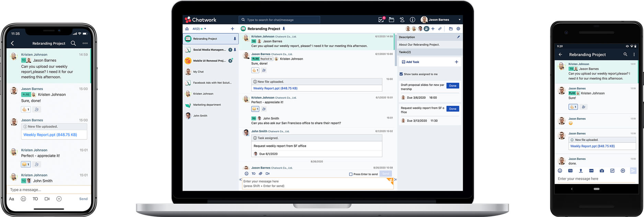This screenshot has width=644, height=217.
Task: Open Marketing department chat
Action: (x=210, y=105)
